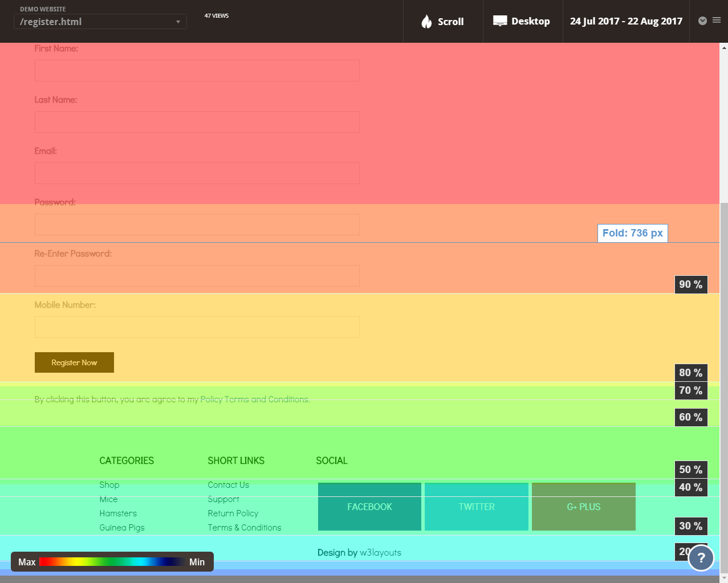Open the Return Policy link

233,513
